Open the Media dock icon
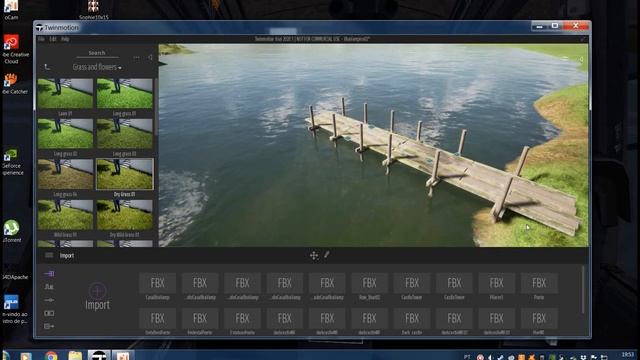The height and width of the screenshot is (360, 640). 49,313
